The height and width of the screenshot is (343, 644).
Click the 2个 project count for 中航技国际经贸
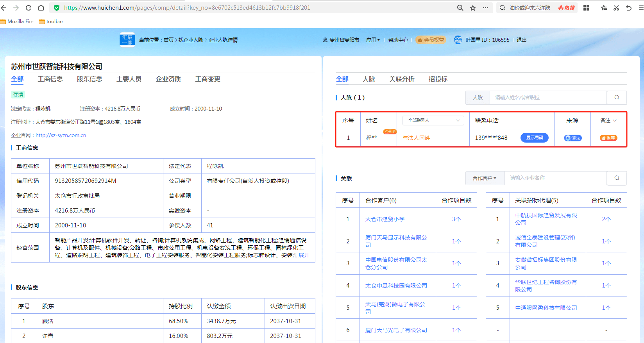coord(606,219)
